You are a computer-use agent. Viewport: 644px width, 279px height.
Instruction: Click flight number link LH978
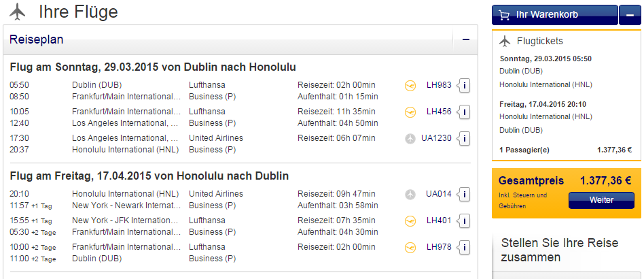point(439,247)
